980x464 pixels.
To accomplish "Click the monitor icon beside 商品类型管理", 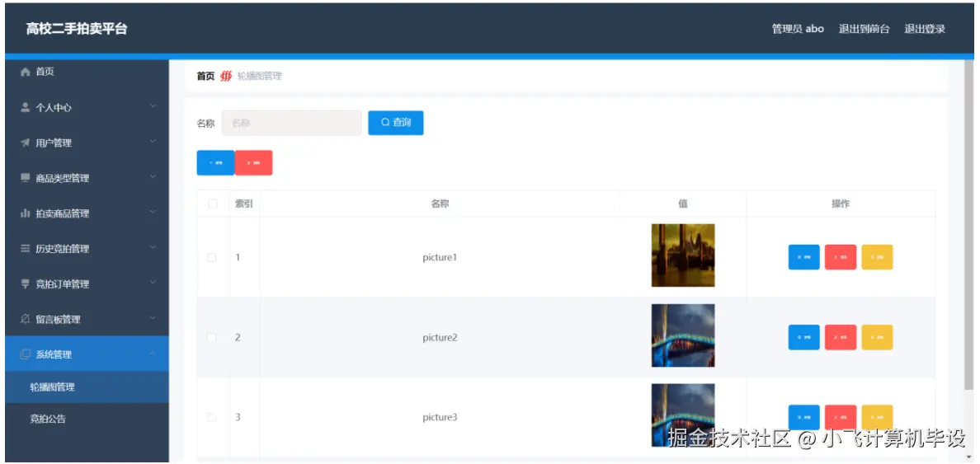I will [x=25, y=178].
